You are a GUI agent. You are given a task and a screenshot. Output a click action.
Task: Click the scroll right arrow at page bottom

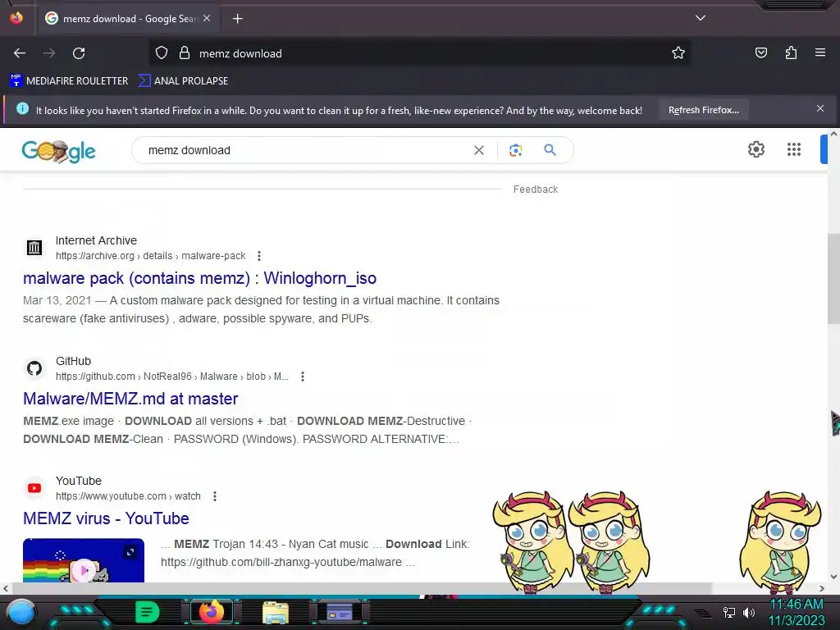click(x=821, y=588)
